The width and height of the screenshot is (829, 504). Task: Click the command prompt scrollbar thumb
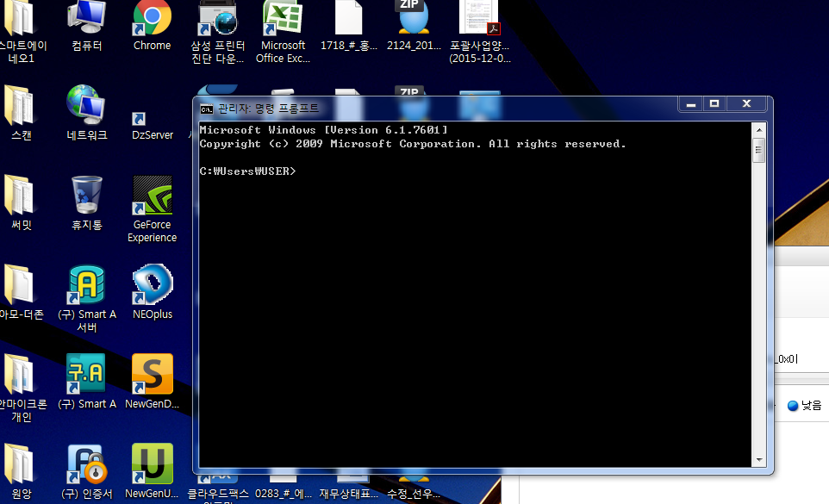[758, 151]
